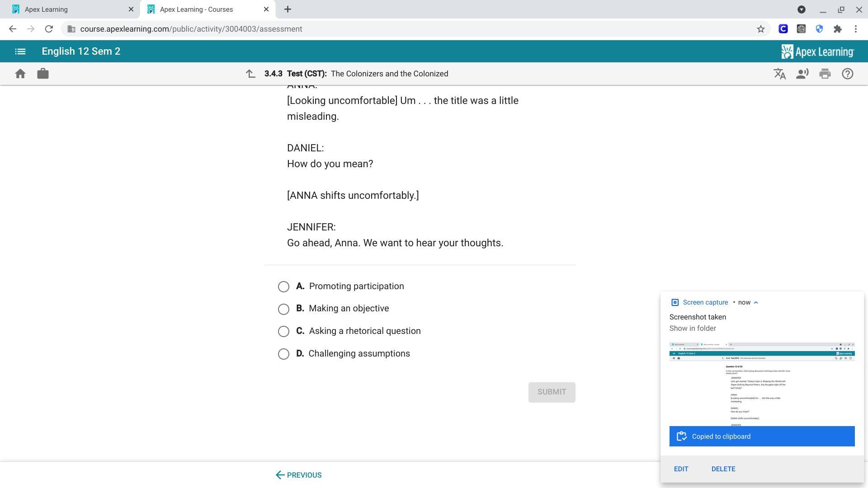Print the test page

[x=825, y=74]
